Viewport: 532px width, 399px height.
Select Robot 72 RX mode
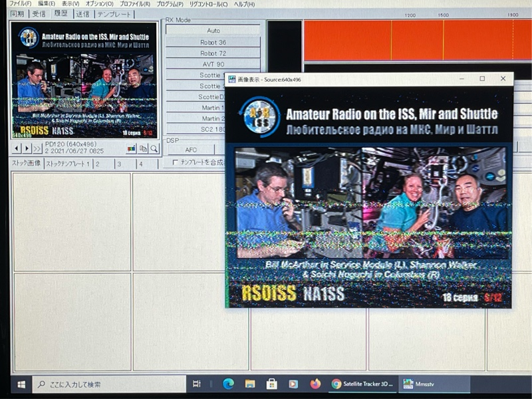tap(213, 53)
